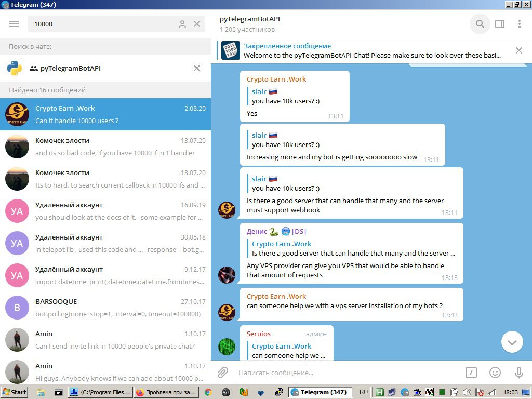Open Amin's invite link search result
The height and width of the screenshot is (399, 532).
[105, 340]
